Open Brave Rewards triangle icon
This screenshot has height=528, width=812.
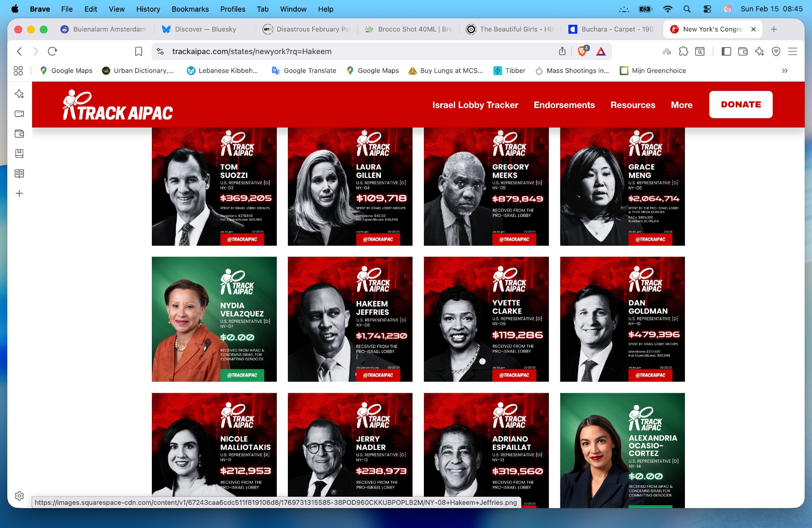(601, 51)
